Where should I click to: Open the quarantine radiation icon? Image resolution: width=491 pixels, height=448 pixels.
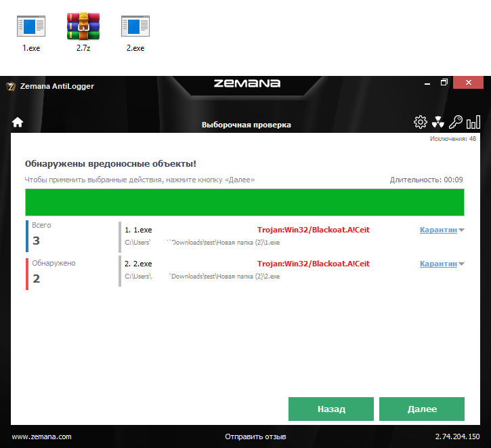tap(438, 122)
